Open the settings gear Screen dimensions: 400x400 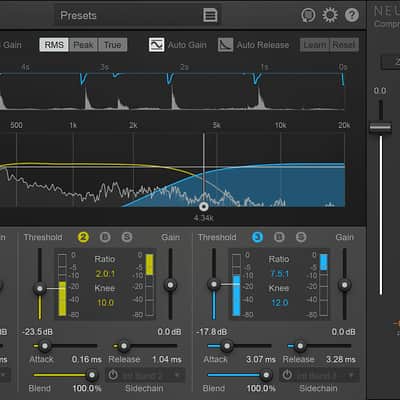click(330, 15)
